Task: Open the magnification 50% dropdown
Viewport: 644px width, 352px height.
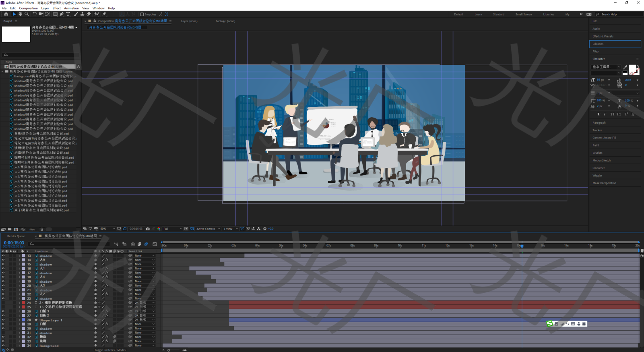Action: click(107, 229)
